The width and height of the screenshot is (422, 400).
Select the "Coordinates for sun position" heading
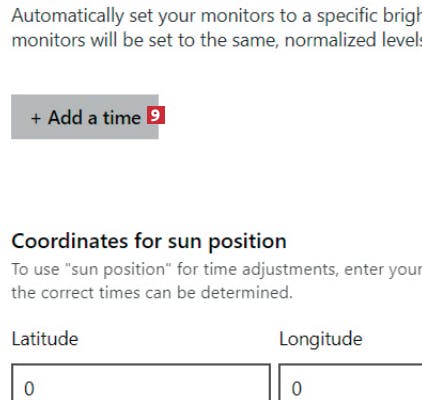click(149, 241)
